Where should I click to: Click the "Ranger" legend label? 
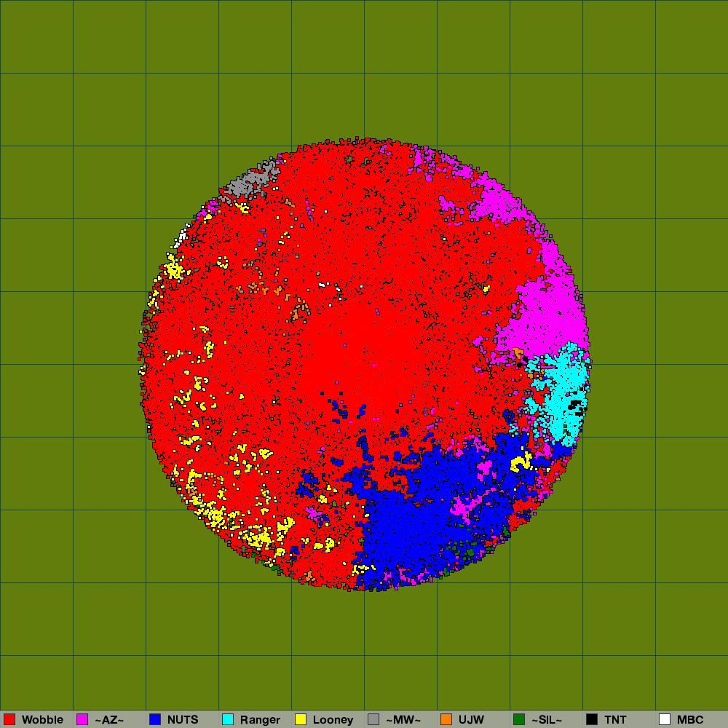[260, 720]
